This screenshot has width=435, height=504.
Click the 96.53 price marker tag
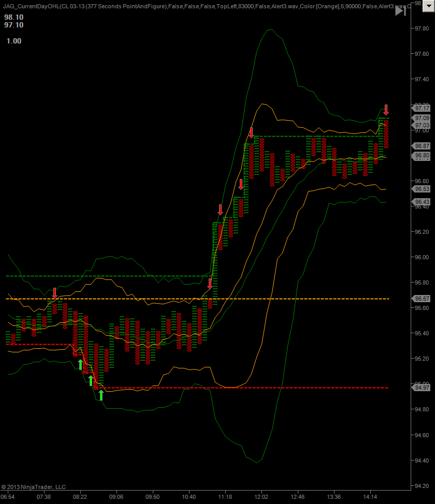[x=422, y=189]
